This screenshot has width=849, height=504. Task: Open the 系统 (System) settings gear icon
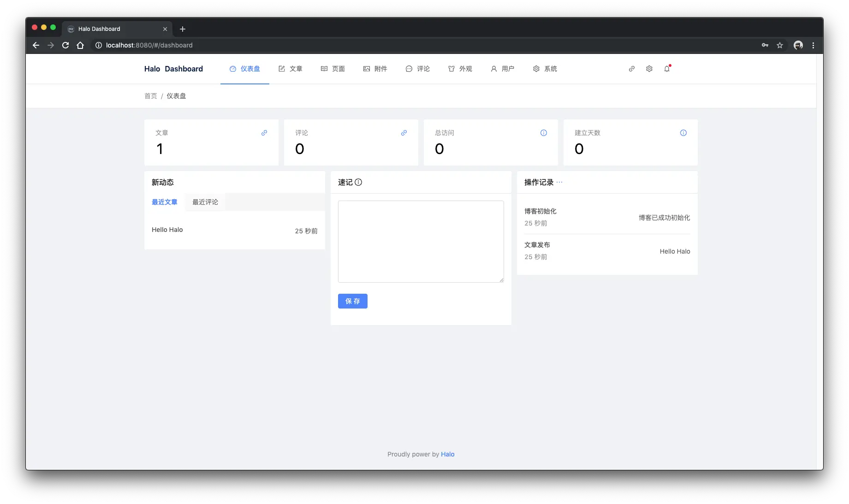536,69
